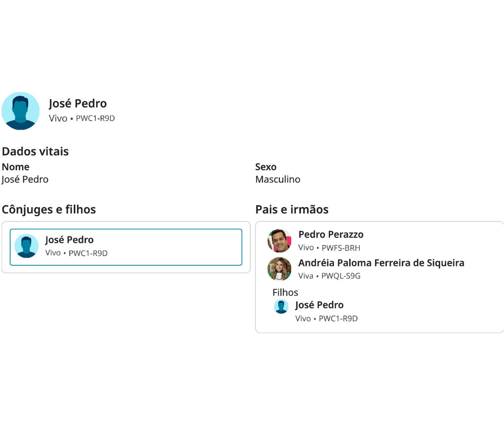Click José Pedro name inside the highlighted card
Viewport: 504px width, 423px height.
tap(69, 239)
